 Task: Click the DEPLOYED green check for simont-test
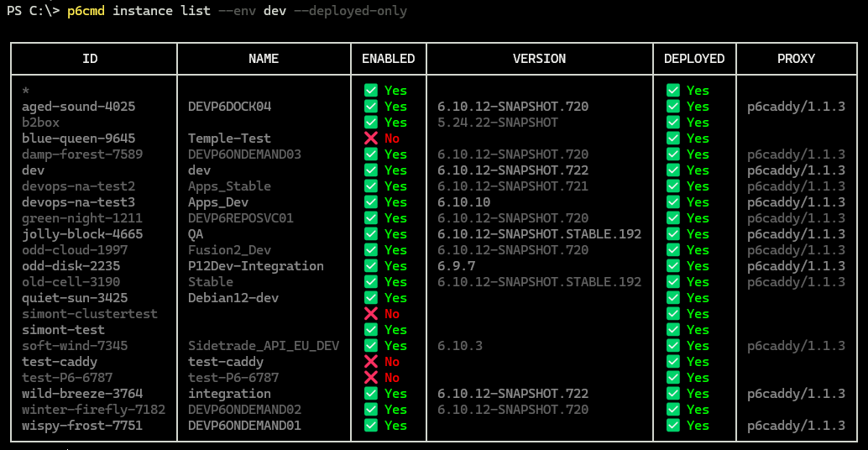click(x=673, y=330)
